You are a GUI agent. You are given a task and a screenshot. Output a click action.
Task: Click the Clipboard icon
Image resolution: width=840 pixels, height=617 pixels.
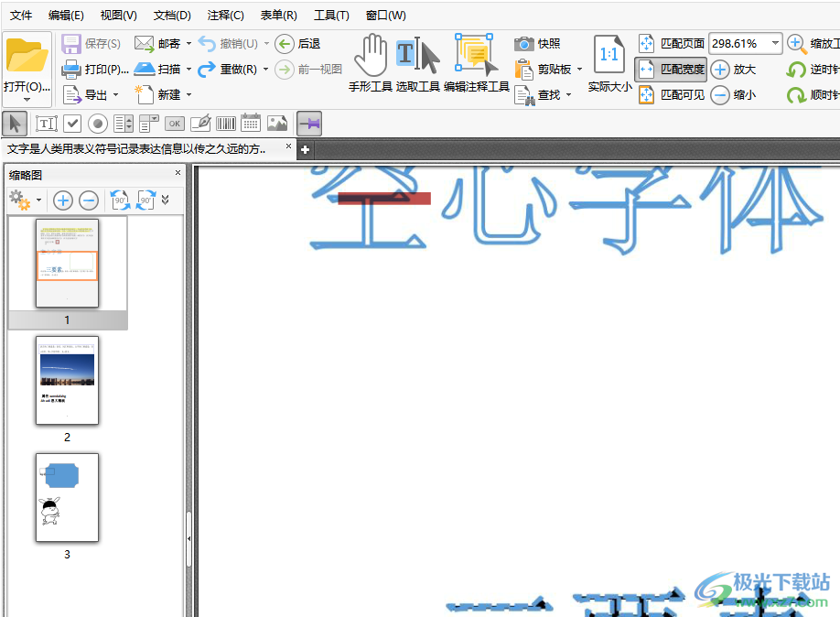(523, 70)
